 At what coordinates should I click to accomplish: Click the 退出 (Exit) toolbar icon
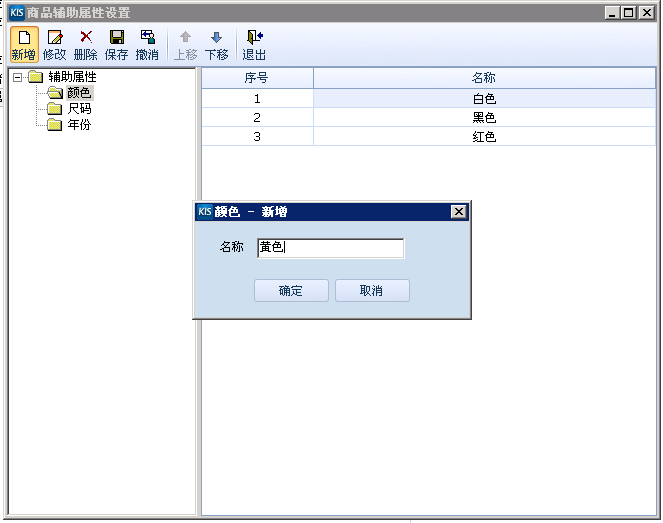[254, 37]
